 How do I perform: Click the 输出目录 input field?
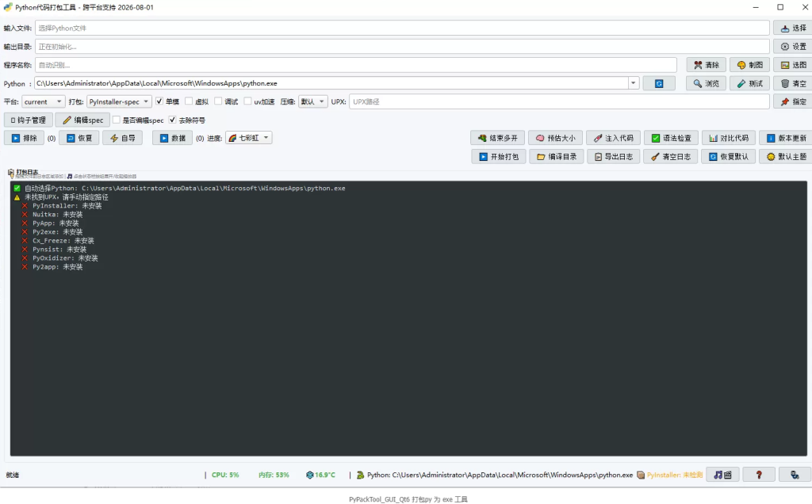click(x=402, y=47)
